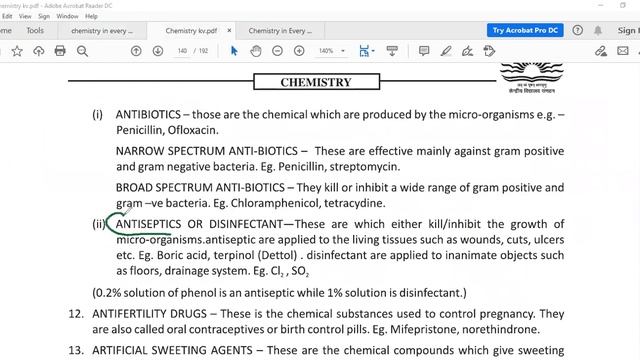
Task: Click 'Penicillin, Ofloxacin.' text line
Action: tap(167, 130)
